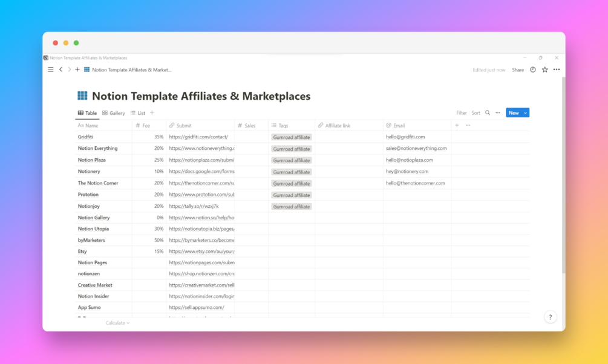Viewport: 608px width, 364px height.
Task: Click the 50% fee for byMarketers
Action: (159, 240)
